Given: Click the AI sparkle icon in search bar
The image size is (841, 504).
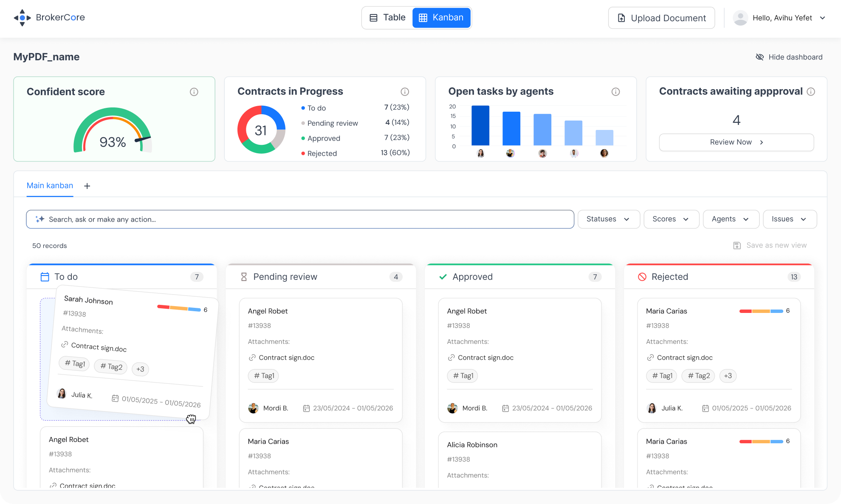Looking at the screenshot, I should tap(40, 219).
